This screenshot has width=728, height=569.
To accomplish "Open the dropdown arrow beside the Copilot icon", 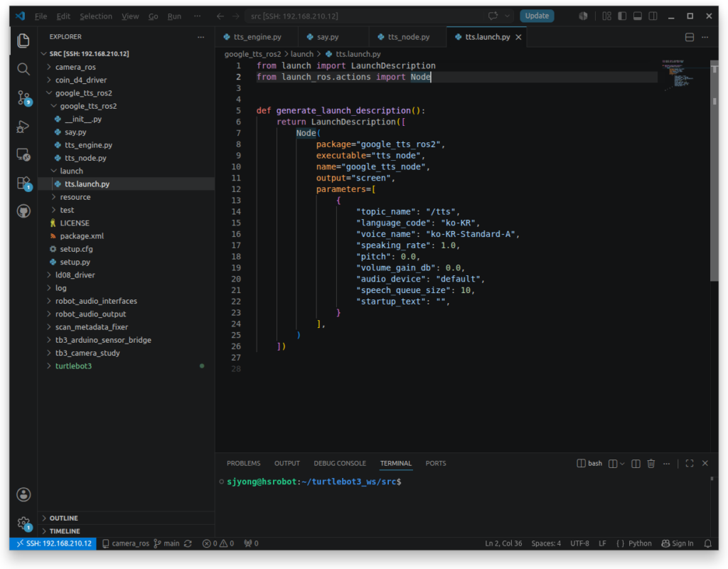I will tap(507, 16).
